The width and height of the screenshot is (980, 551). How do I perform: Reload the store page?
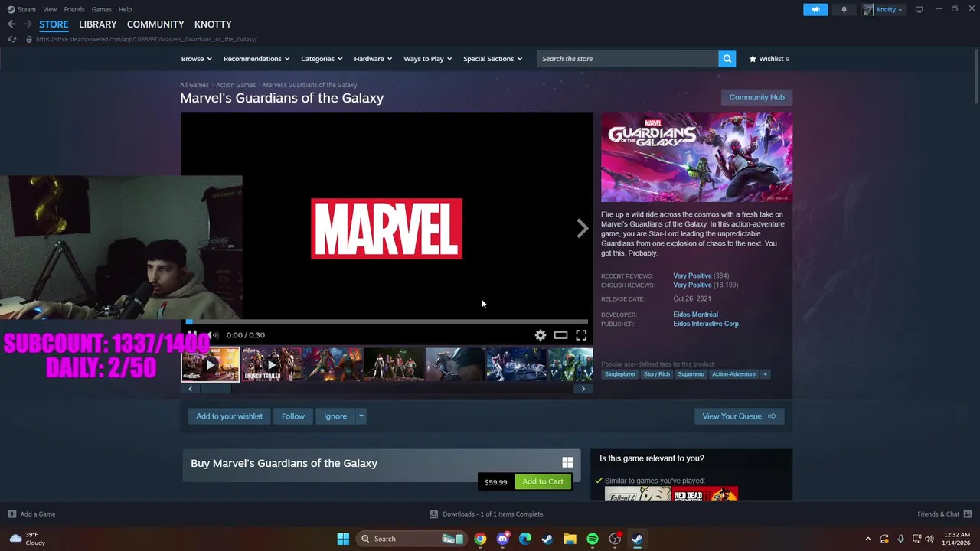pyautogui.click(x=11, y=39)
